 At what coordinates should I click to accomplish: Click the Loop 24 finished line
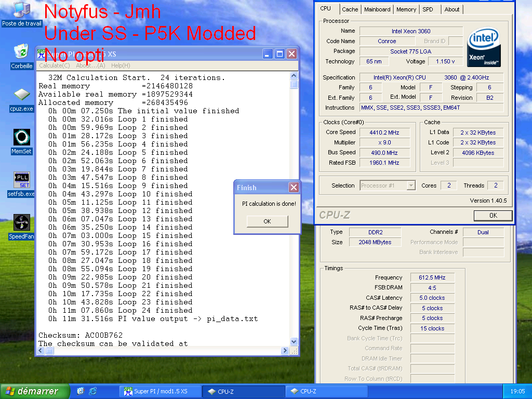point(121,311)
